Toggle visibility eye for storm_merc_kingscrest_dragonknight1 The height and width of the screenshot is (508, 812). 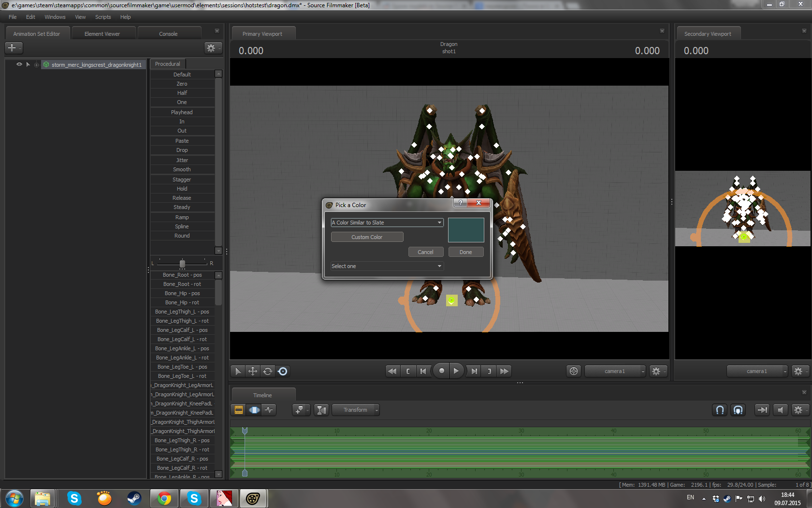(x=19, y=64)
